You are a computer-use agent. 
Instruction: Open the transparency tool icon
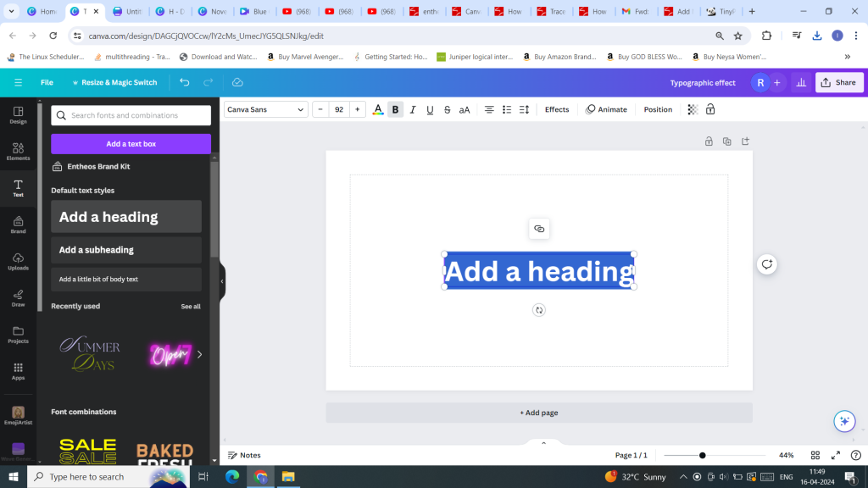(693, 109)
